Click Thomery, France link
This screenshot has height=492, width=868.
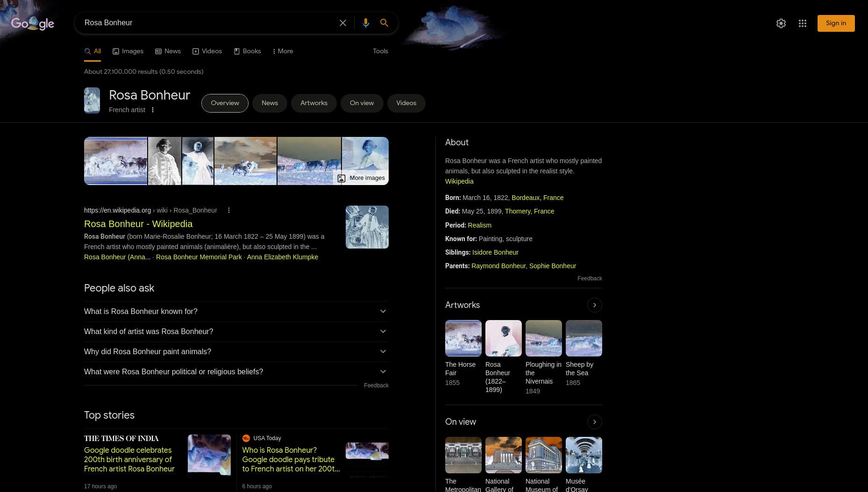(x=529, y=211)
